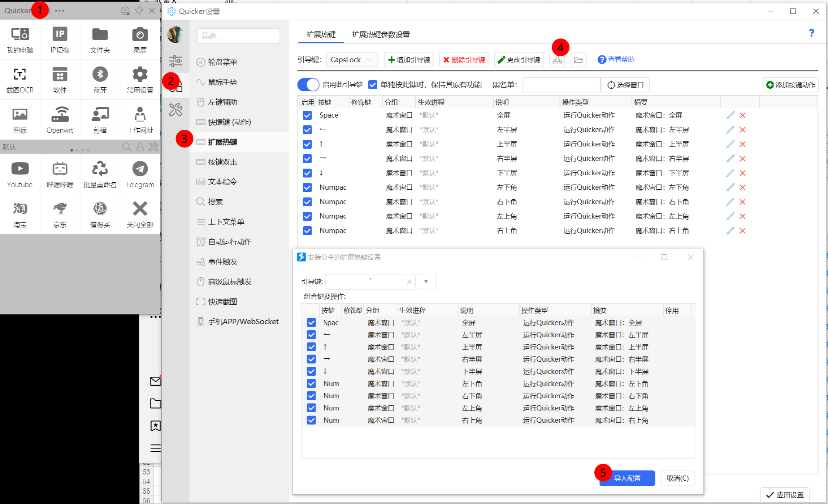Uncheck 单独按此键时保持其原有功能 checkbox
Screen dimensions: 828x504
[373, 85]
